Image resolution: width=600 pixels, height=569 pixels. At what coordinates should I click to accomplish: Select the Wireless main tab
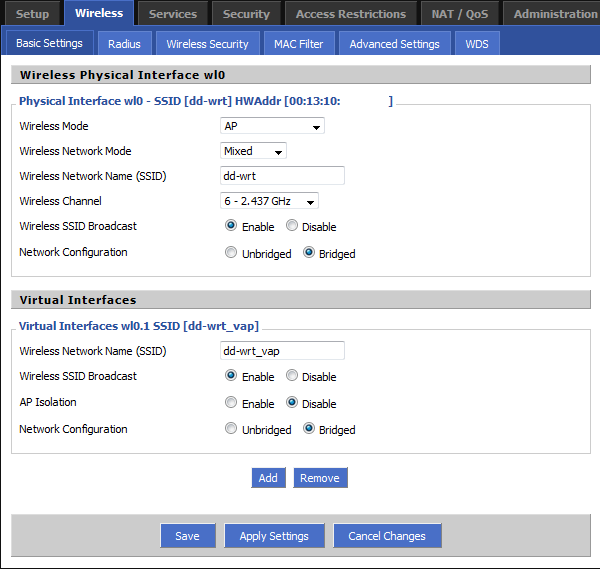(x=99, y=13)
